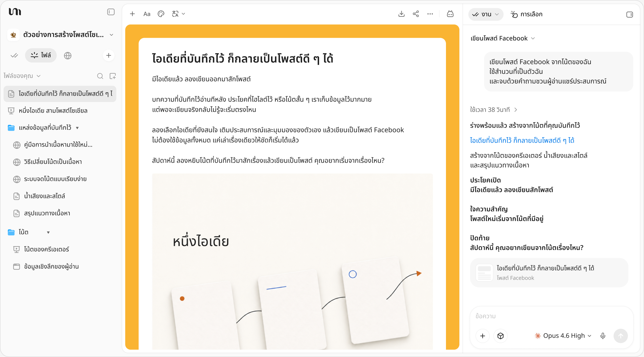Viewport: 644px width, 357px height.
Task: Toggle the right panel layout icon
Action: tap(630, 14)
